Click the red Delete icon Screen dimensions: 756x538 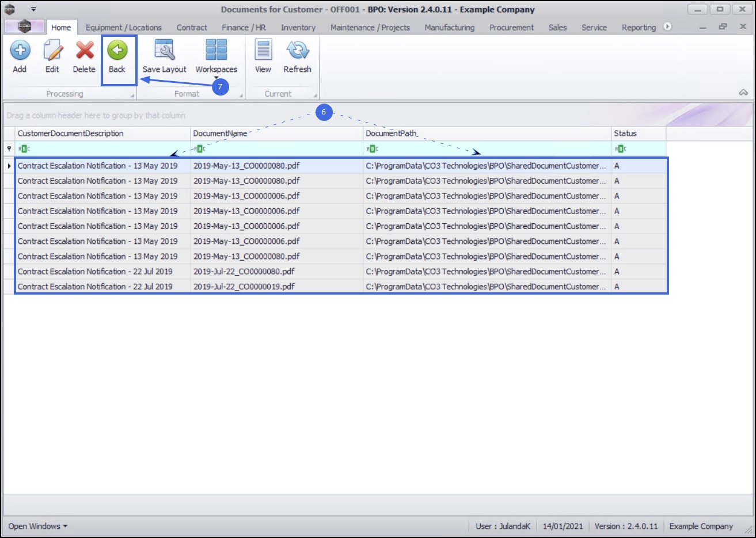click(x=85, y=51)
